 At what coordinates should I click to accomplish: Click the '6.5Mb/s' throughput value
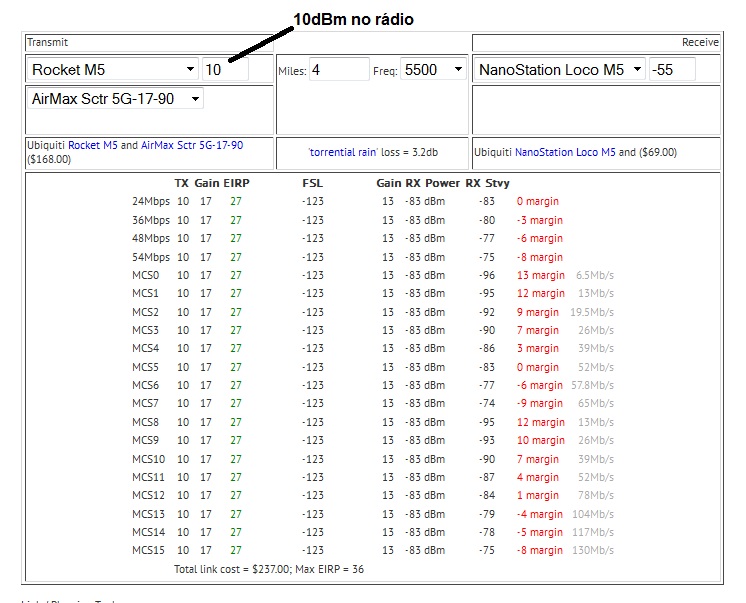click(595, 276)
